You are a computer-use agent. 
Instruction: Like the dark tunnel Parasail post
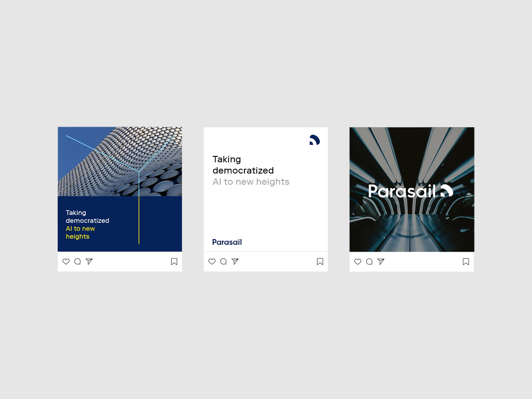(358, 261)
